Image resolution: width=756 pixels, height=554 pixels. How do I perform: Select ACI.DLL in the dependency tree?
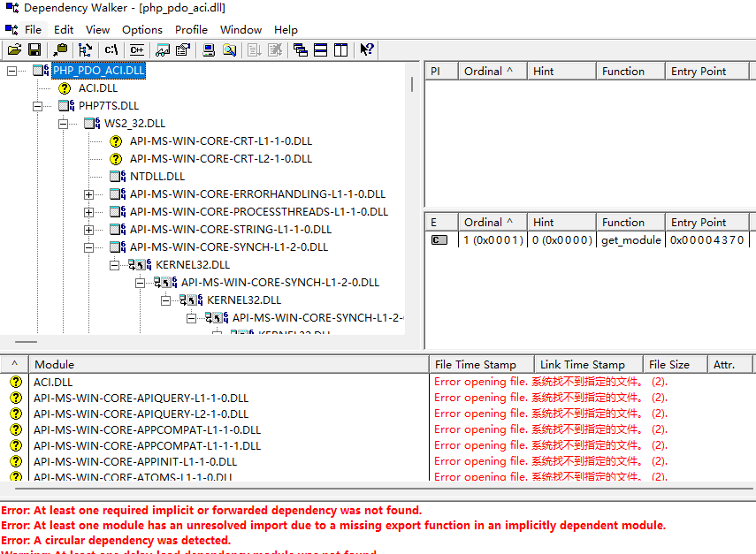(97, 88)
